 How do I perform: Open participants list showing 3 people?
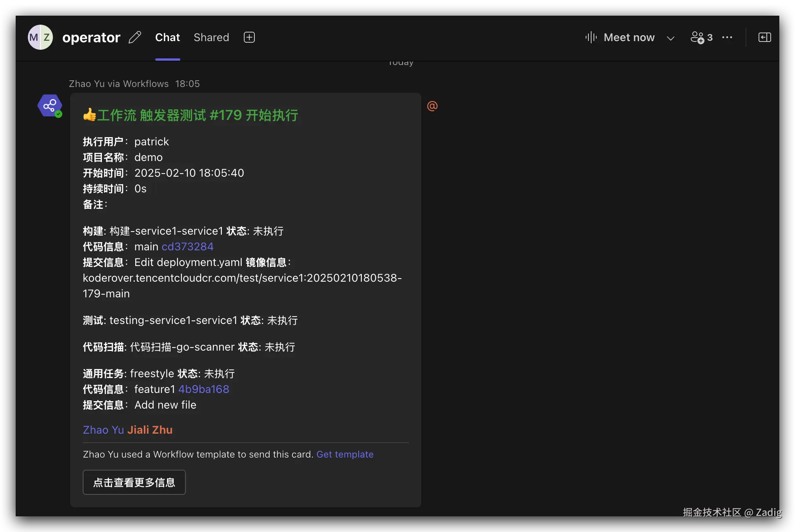[701, 38]
